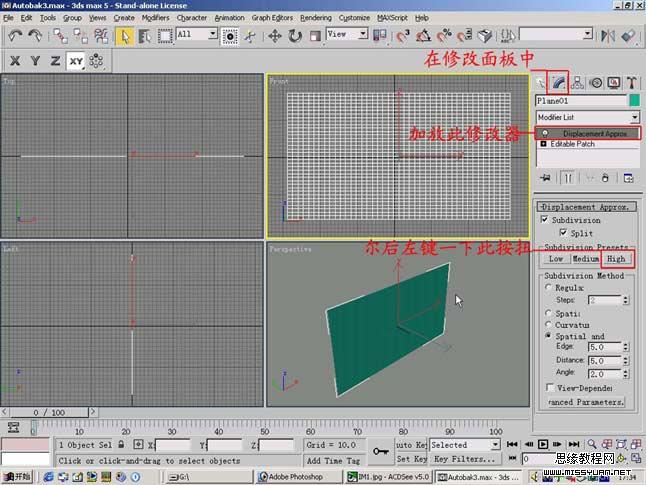Switch to the Motion command panel tab
The height and width of the screenshot is (485, 646).
click(x=596, y=83)
